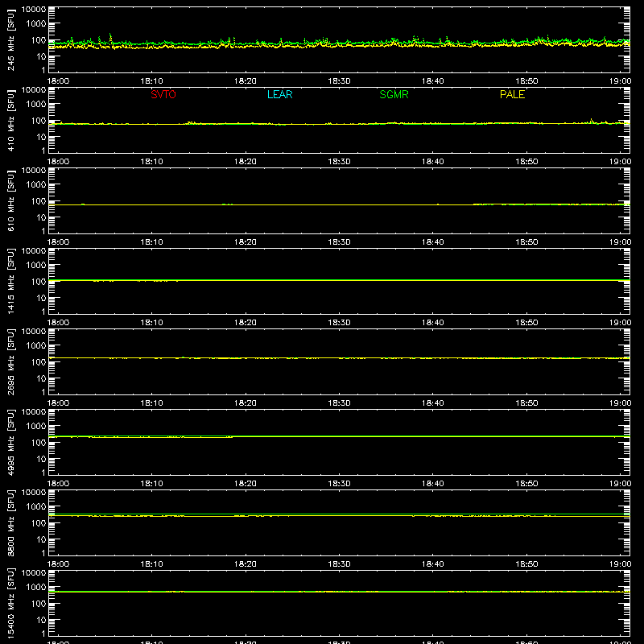This screenshot has width=644, height=644.
Task: Select the 4995 MHz [SFU] axis title
Action: 11,442
